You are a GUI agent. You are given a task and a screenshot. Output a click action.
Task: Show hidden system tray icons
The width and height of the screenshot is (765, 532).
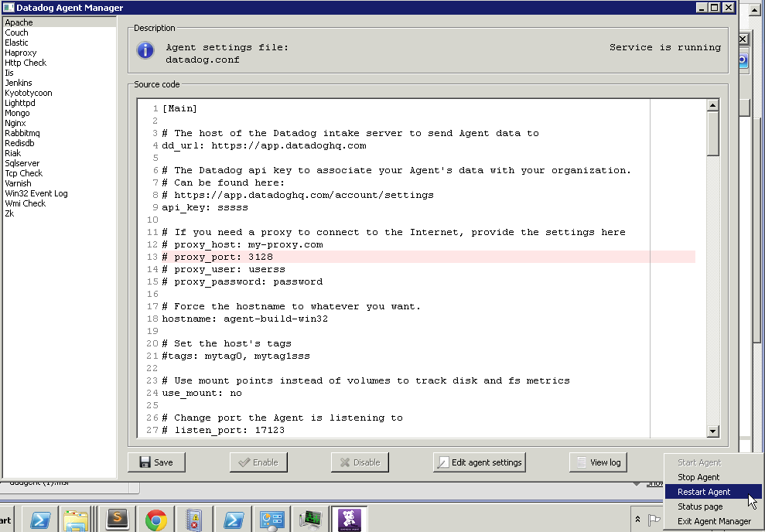point(637,520)
